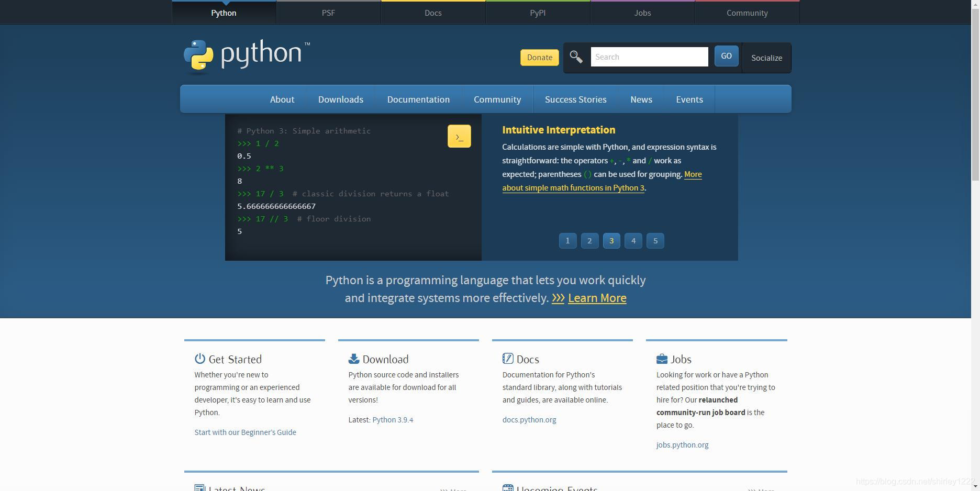
Task: Follow the Learn More link
Action: (597, 298)
